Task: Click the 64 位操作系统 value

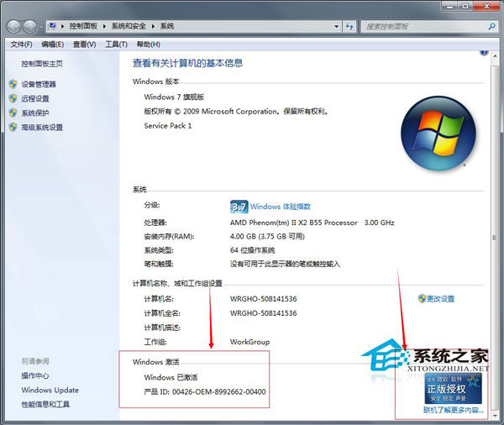Action: 252,250
